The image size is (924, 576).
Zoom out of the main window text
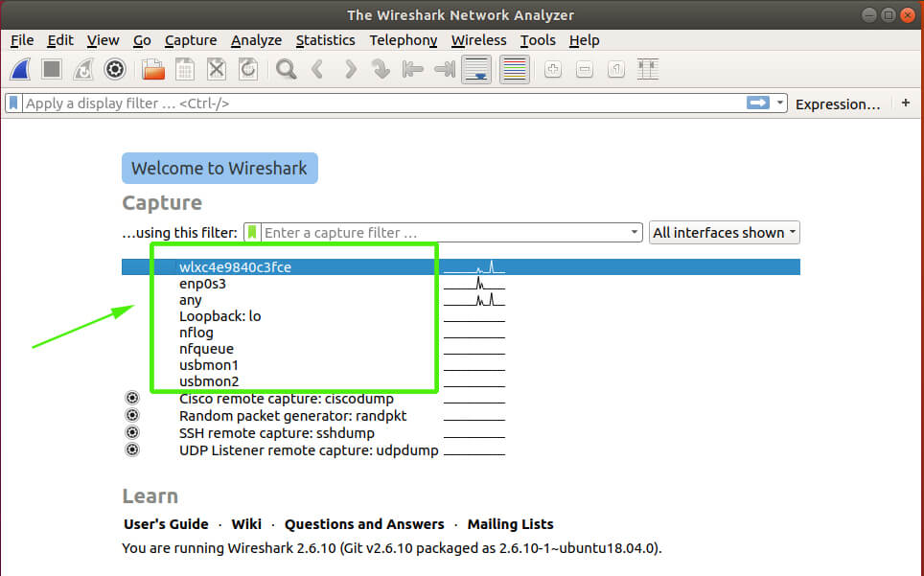pos(585,70)
